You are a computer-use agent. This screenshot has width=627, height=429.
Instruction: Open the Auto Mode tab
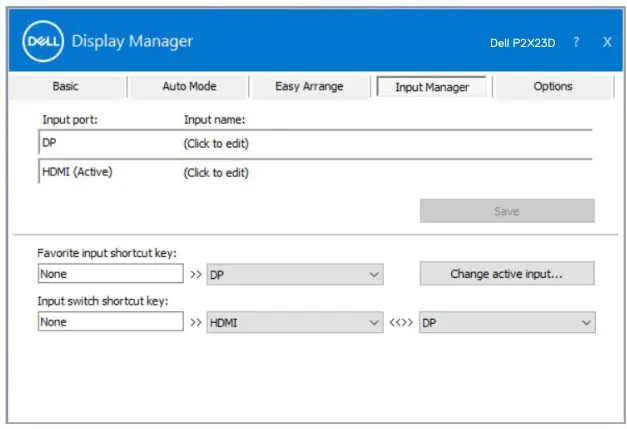189,86
